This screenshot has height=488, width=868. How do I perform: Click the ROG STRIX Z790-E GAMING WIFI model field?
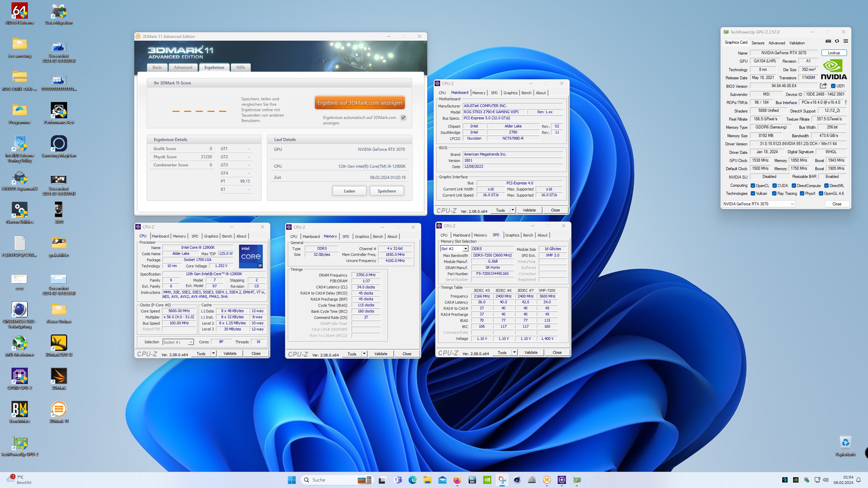pos(495,112)
